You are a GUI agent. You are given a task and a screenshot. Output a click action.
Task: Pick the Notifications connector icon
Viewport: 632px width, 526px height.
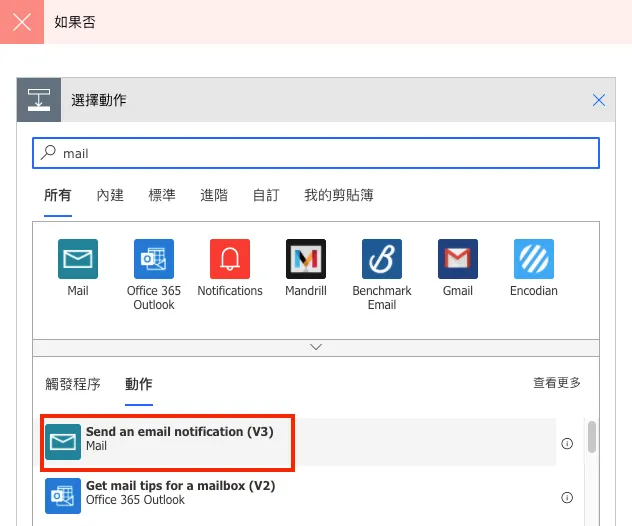[x=230, y=259]
